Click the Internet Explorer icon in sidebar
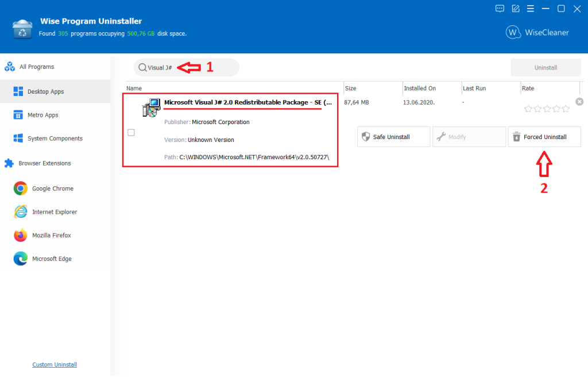 click(20, 212)
